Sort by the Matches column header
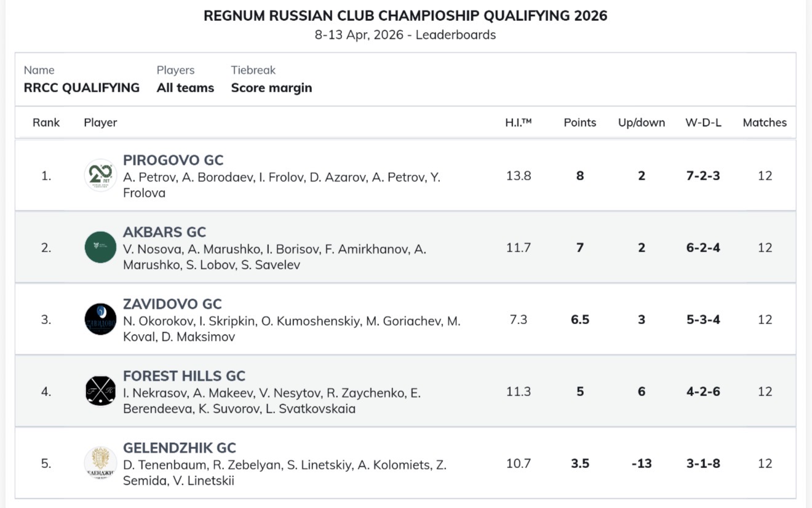This screenshot has height=508, width=812. (x=764, y=122)
